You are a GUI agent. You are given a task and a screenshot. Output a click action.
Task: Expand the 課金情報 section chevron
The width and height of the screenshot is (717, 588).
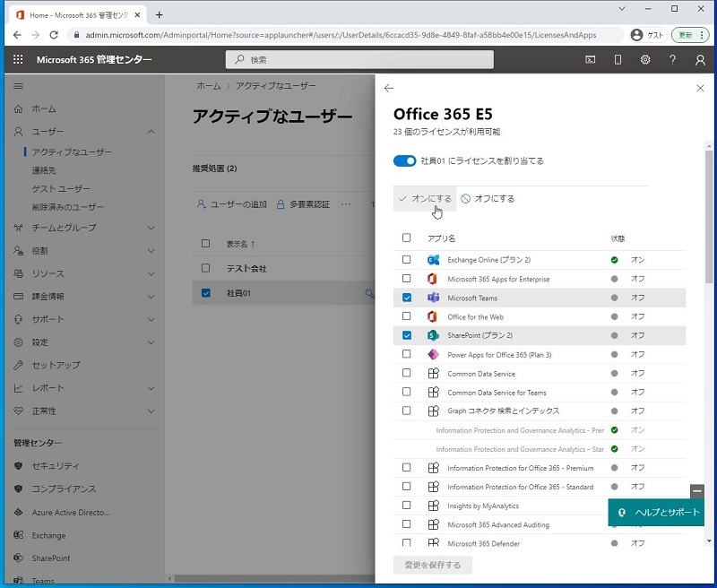point(151,297)
